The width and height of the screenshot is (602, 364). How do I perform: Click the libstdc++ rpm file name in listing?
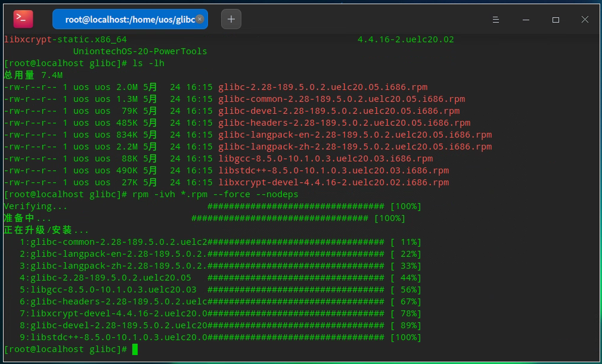(333, 170)
